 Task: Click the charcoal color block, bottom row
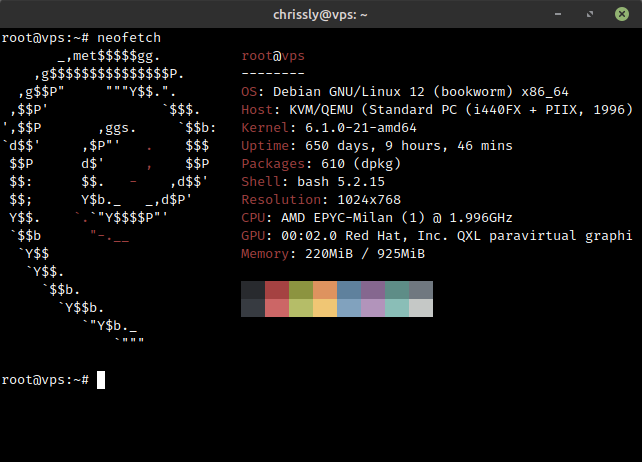[253, 308]
